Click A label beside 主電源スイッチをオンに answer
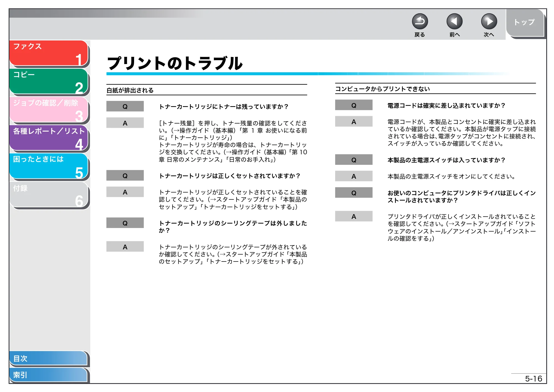Image resolution: width=554 pixels, height=392 pixels. 354,176
